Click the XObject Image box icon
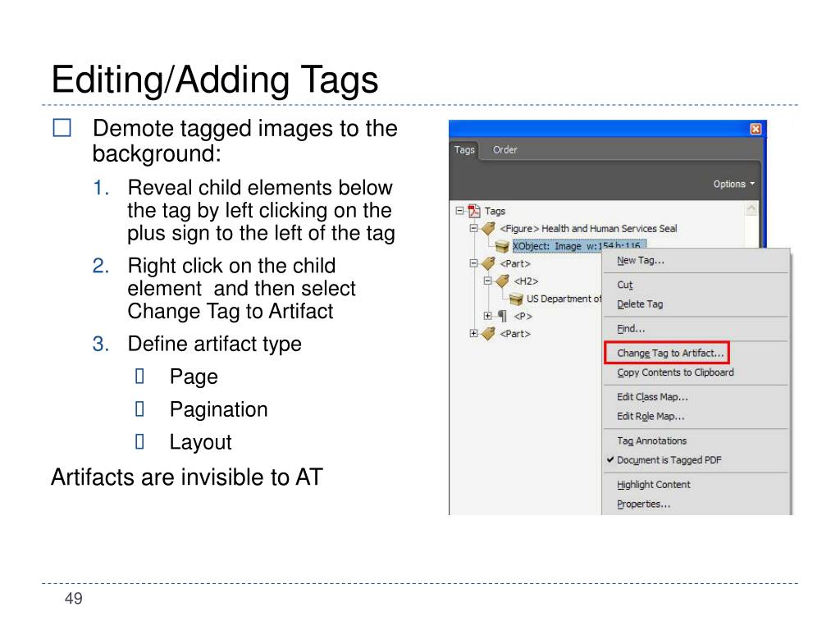 (502, 246)
